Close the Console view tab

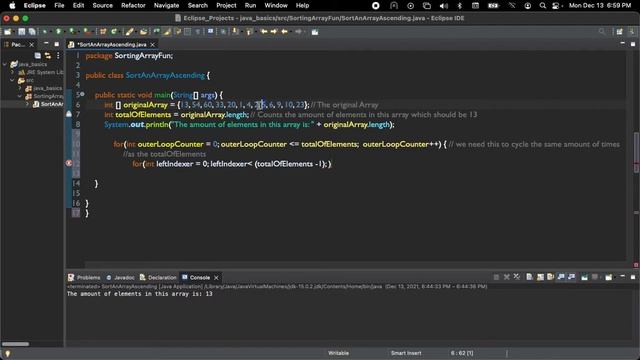[216, 278]
